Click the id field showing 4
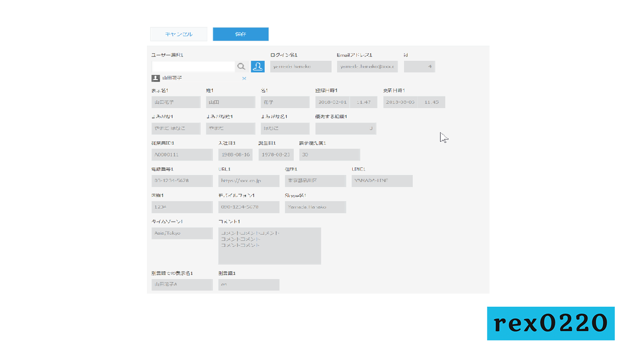644x362 pixels. coord(419,66)
